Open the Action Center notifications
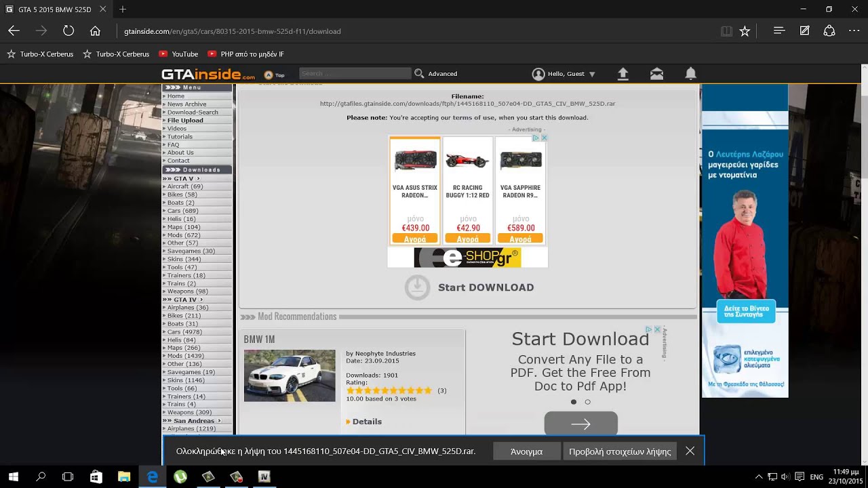868x488 pixels. (800, 476)
